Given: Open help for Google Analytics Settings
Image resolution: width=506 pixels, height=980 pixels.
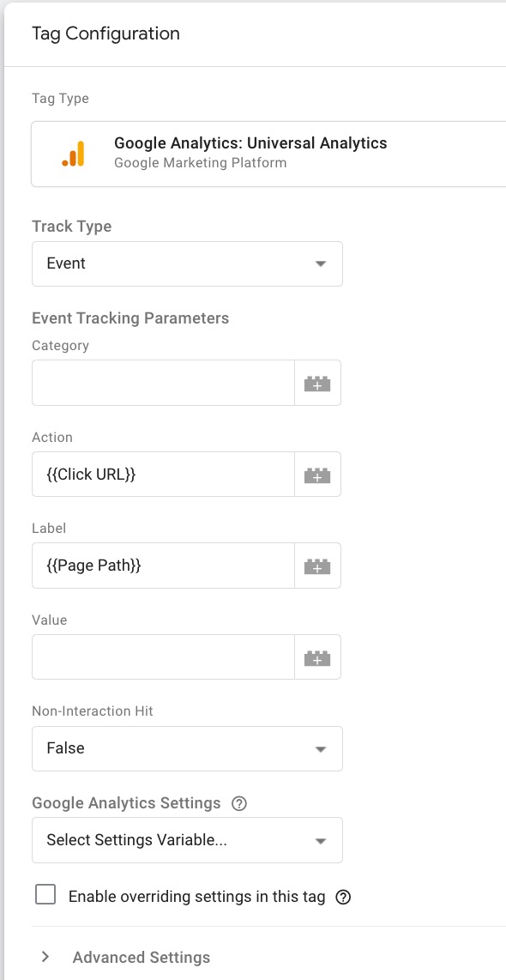Looking at the screenshot, I should point(240,802).
